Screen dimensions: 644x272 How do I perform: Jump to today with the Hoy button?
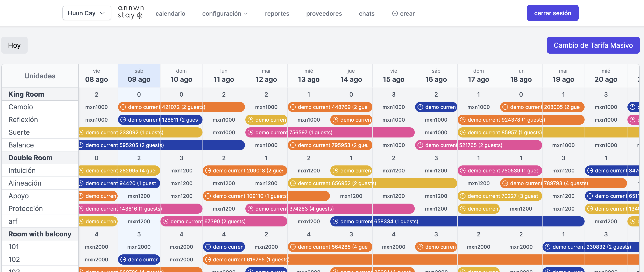point(14,45)
